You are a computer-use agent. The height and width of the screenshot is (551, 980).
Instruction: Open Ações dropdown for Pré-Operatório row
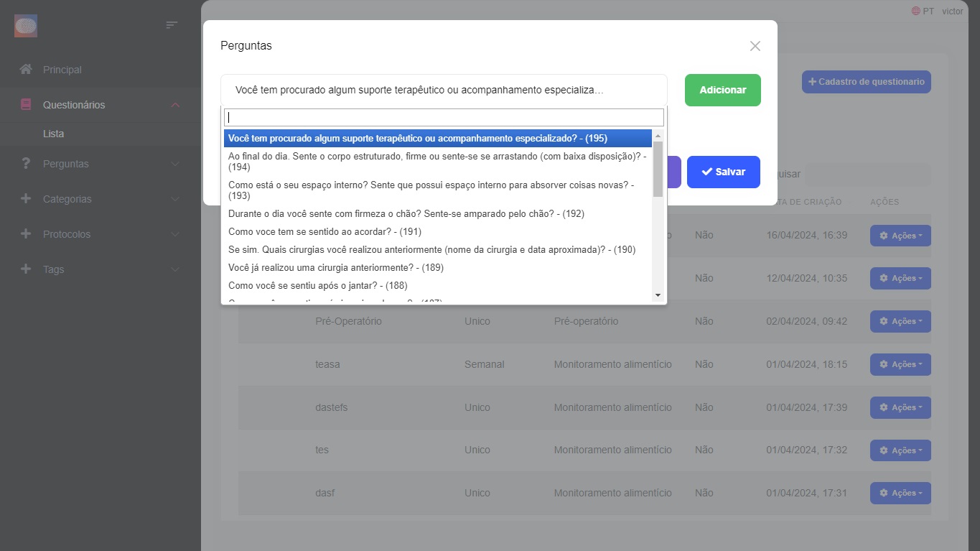tap(900, 321)
